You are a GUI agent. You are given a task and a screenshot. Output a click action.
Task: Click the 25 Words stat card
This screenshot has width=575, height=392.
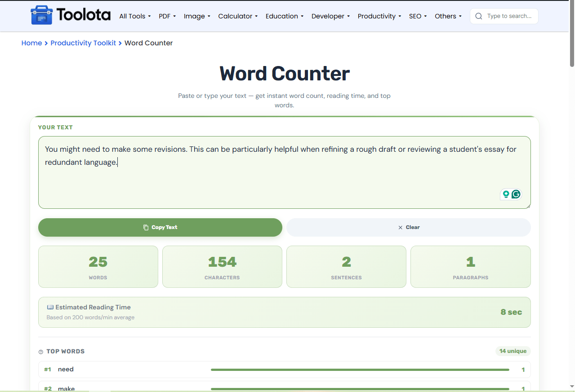coord(98,267)
